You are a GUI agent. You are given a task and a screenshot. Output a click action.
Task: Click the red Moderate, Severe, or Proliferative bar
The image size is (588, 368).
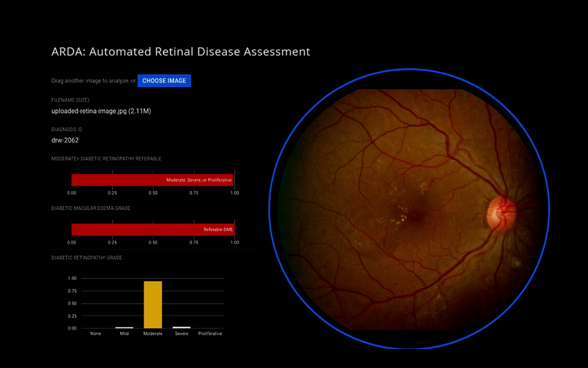click(152, 180)
